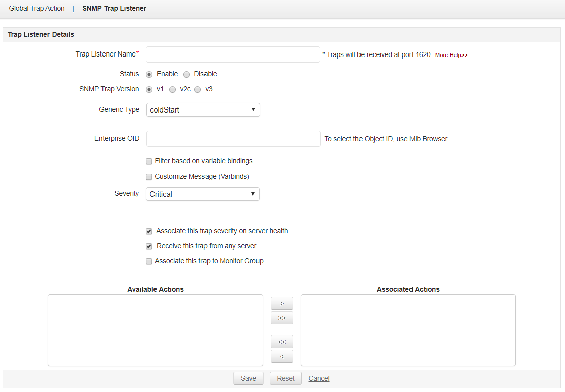Screen dimensions: 565x392
Task: Move all actions to Associated (>>)
Action: click(282, 318)
